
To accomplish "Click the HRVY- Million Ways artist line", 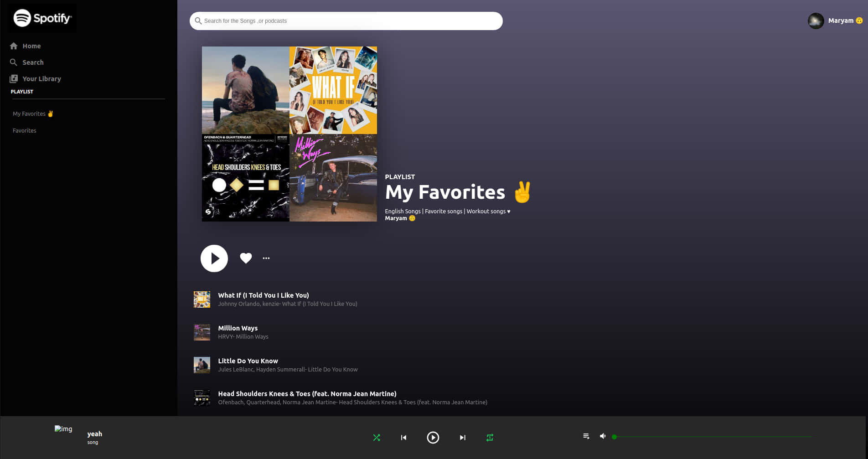I will (x=243, y=337).
